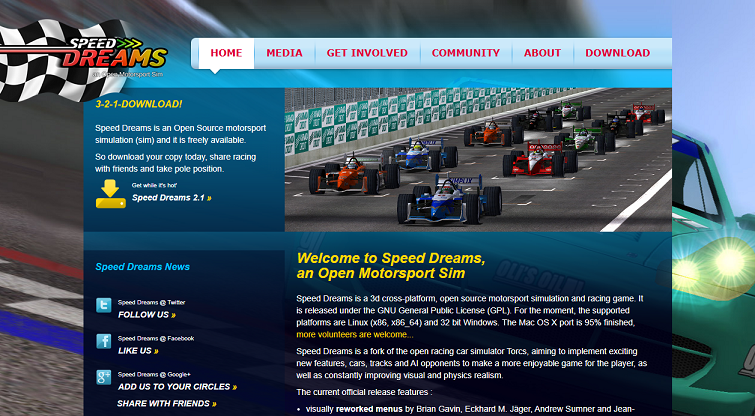755x416 pixels.
Task: Go to the COMMUNITY menu item
Action: coord(466,53)
